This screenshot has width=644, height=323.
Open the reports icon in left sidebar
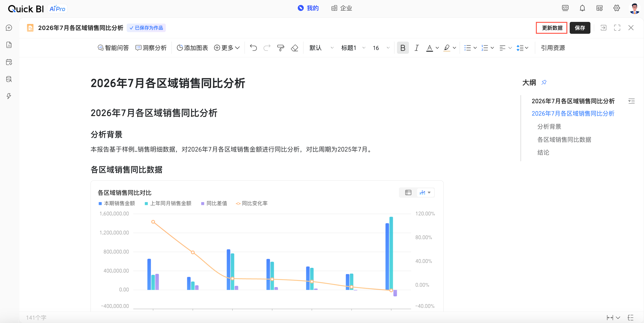point(9,45)
